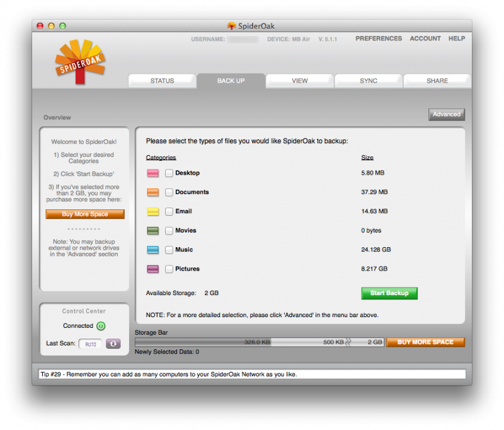Image resolution: width=504 pixels, height=430 pixels.
Task: Tick the Pictures backup checkbox
Action: point(169,269)
